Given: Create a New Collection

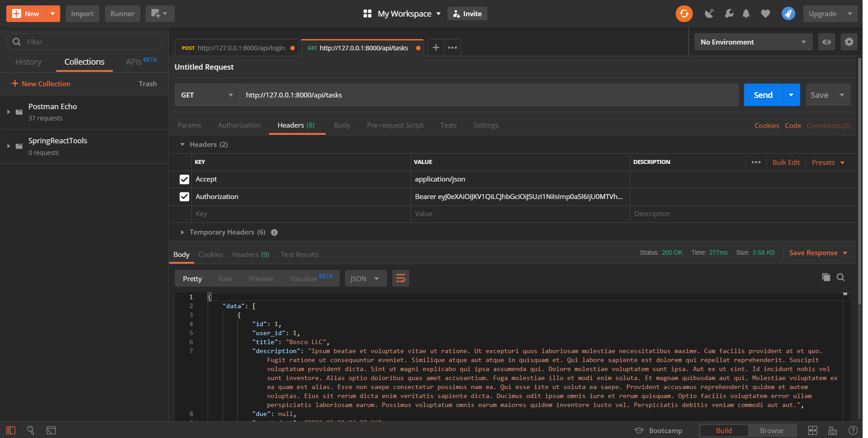Looking at the screenshot, I should [x=41, y=84].
